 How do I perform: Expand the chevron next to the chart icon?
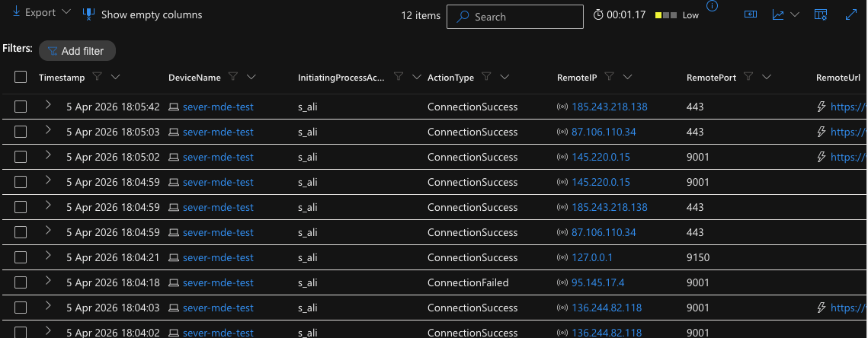(795, 15)
